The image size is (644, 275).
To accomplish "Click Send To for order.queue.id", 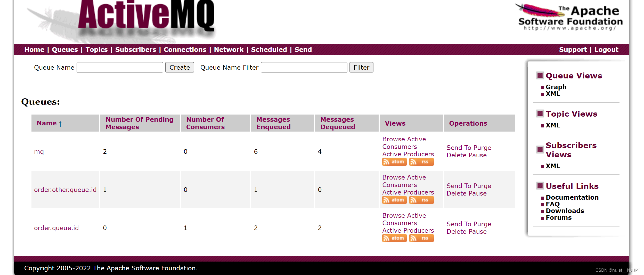I will tap(459, 224).
